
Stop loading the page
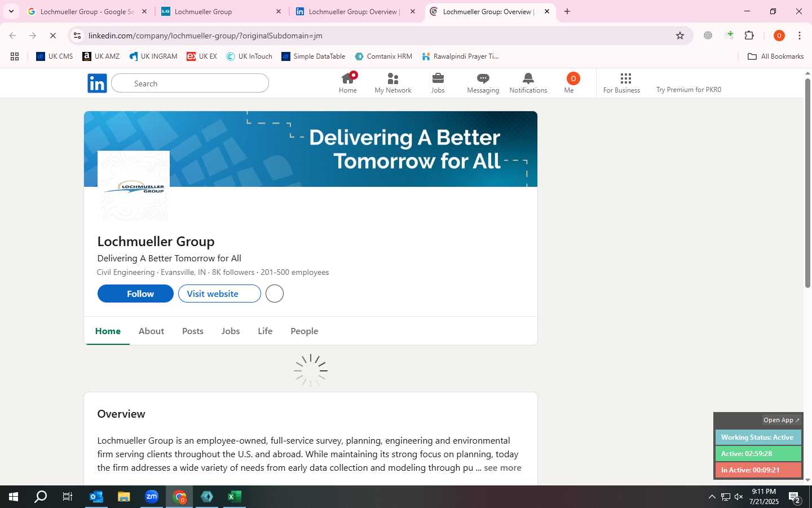point(52,36)
